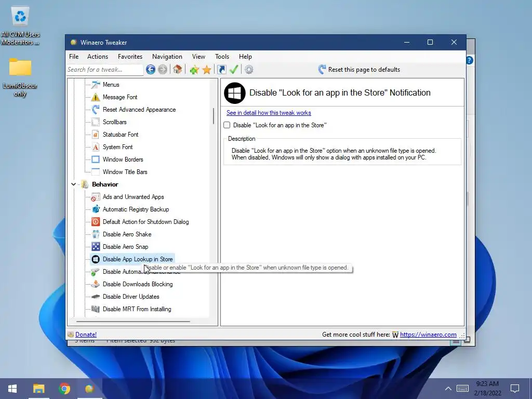
Task: Click the Scrollbars item icon
Action: pyautogui.click(x=96, y=122)
